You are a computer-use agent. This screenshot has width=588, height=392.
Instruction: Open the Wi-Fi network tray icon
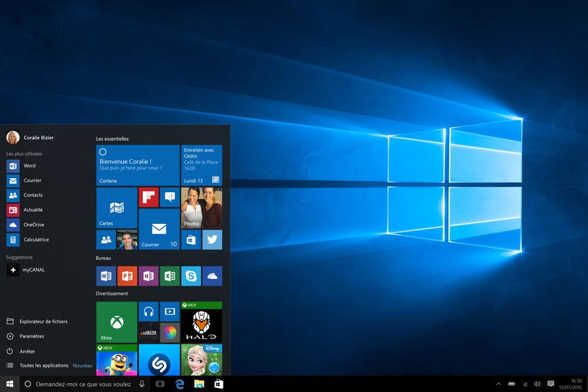click(525, 384)
